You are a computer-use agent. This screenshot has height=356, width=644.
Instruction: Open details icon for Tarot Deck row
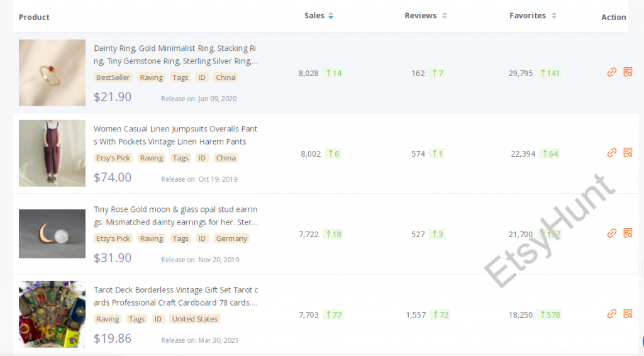(627, 314)
